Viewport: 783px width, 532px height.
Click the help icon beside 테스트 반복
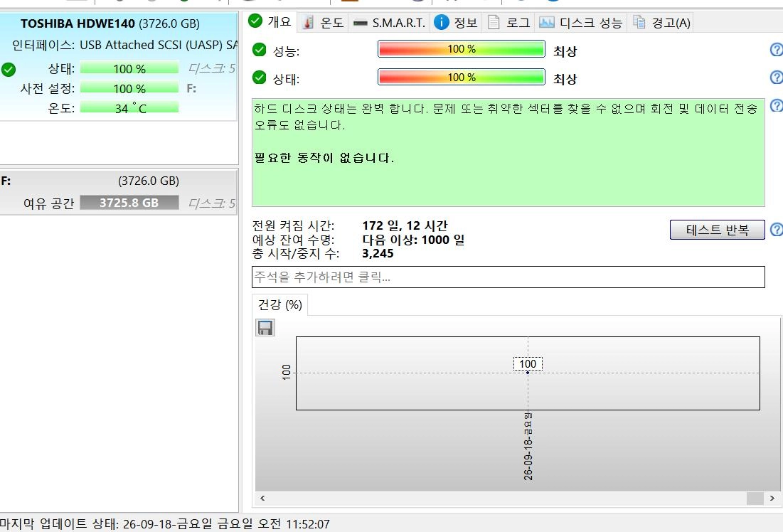tap(777, 229)
